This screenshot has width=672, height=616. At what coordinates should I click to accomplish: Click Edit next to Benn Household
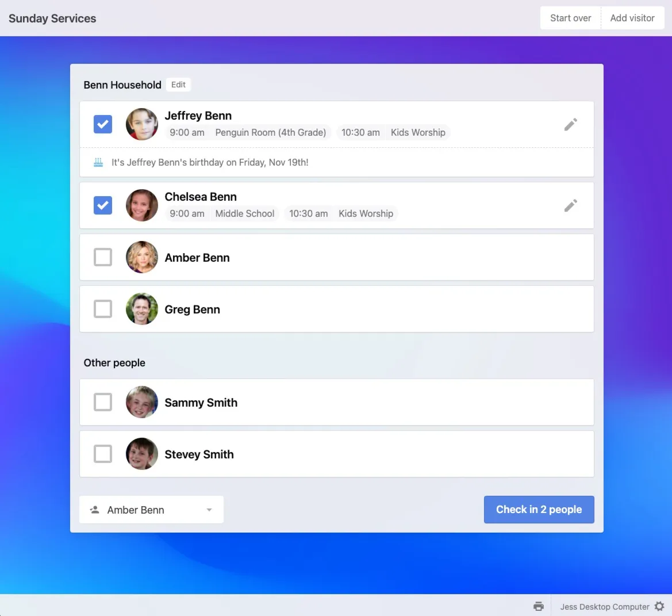178,85
